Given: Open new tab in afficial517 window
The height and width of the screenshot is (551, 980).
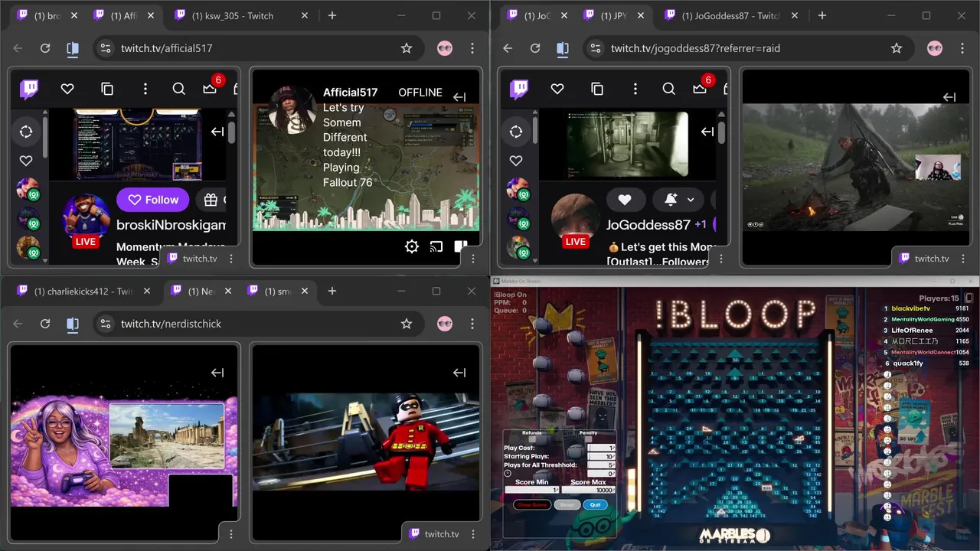Looking at the screenshot, I should tap(332, 15).
